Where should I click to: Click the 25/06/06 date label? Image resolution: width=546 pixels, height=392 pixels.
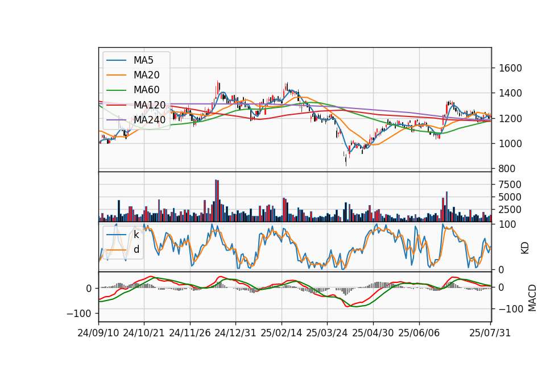tap(419, 333)
